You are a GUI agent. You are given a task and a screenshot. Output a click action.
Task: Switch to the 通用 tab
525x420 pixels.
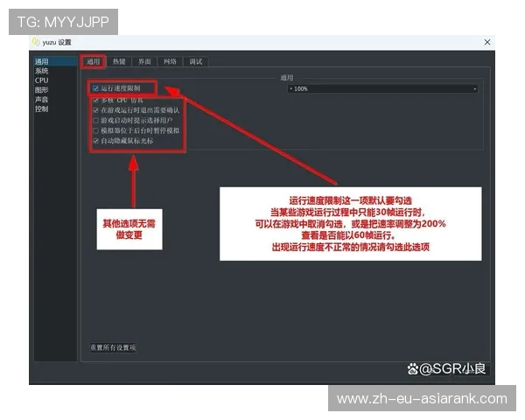tap(93, 61)
